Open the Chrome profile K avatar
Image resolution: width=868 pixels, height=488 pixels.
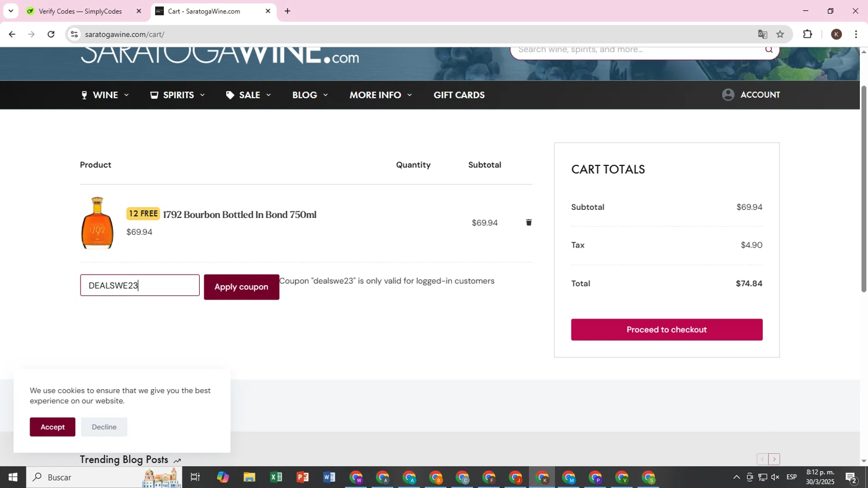(x=836, y=34)
